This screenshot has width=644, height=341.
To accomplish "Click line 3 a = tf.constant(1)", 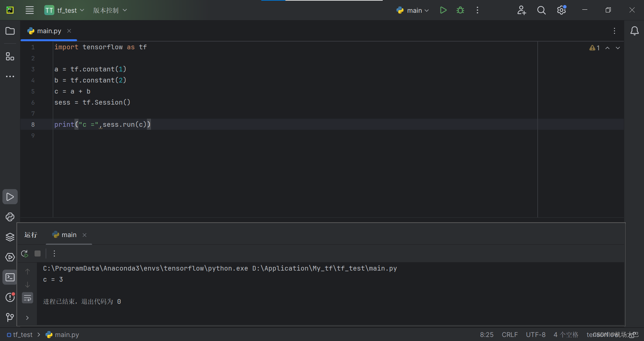I will [x=90, y=69].
